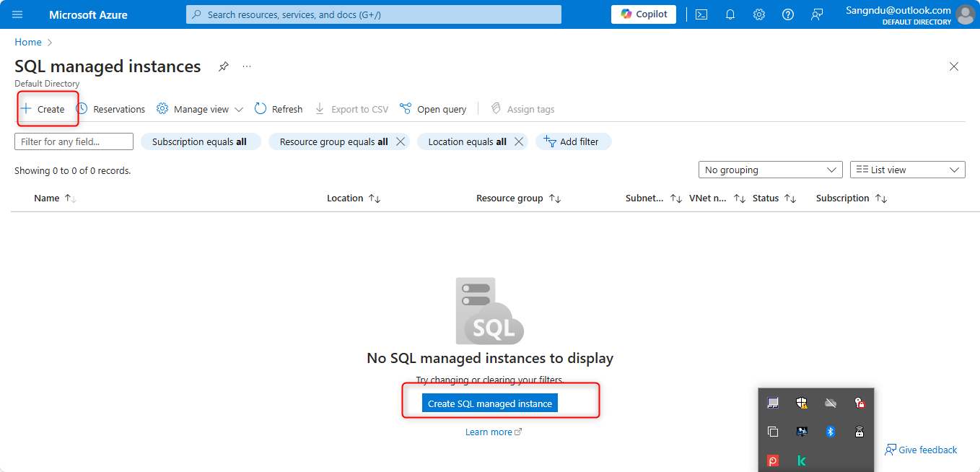This screenshot has height=472, width=980.
Task: Click the Create SQL managed instance button
Action: [x=490, y=403]
